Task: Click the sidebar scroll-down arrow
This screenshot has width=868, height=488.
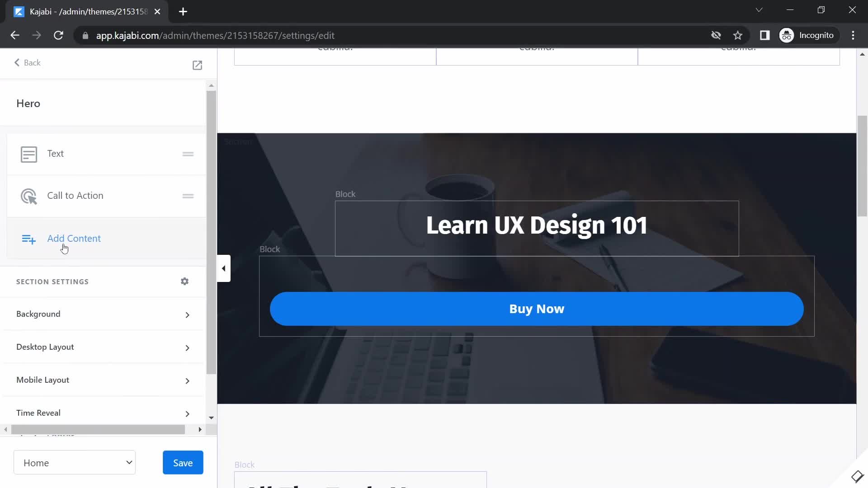Action: point(211,418)
